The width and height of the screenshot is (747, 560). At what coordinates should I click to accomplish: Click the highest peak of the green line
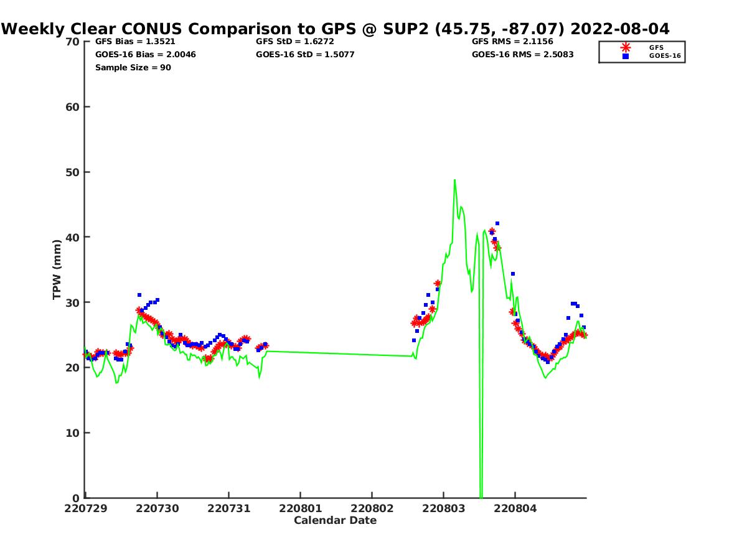pos(454,180)
